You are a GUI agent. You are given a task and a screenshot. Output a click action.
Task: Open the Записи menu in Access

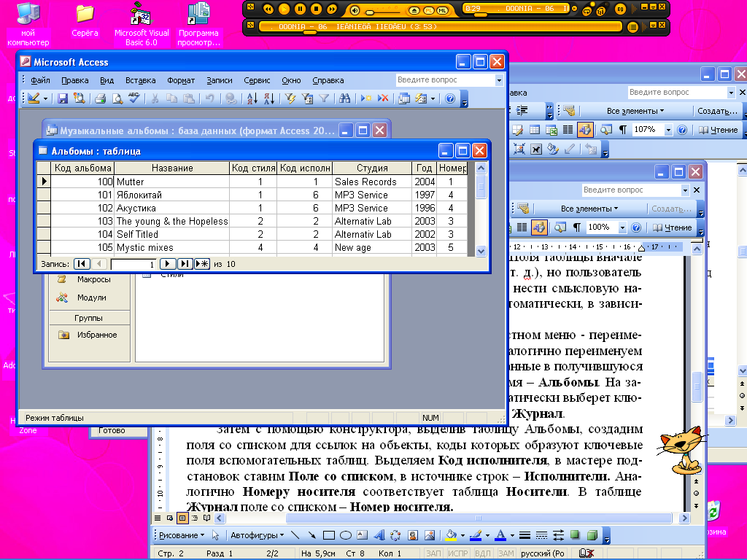click(x=219, y=80)
